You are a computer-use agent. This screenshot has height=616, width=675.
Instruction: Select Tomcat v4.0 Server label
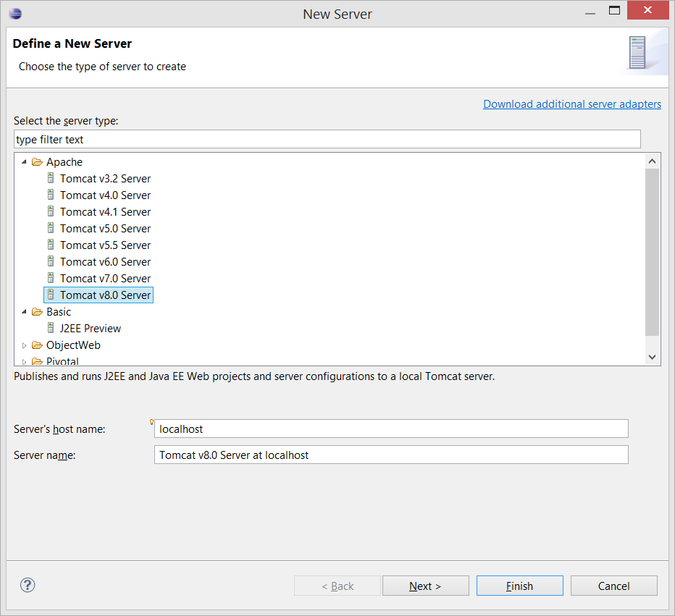[x=106, y=195]
